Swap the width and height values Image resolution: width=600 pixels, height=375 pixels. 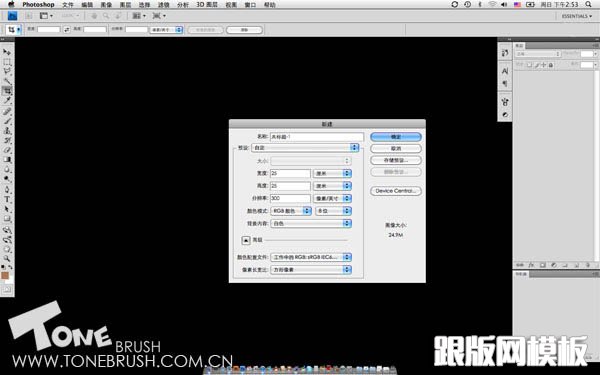point(67,29)
